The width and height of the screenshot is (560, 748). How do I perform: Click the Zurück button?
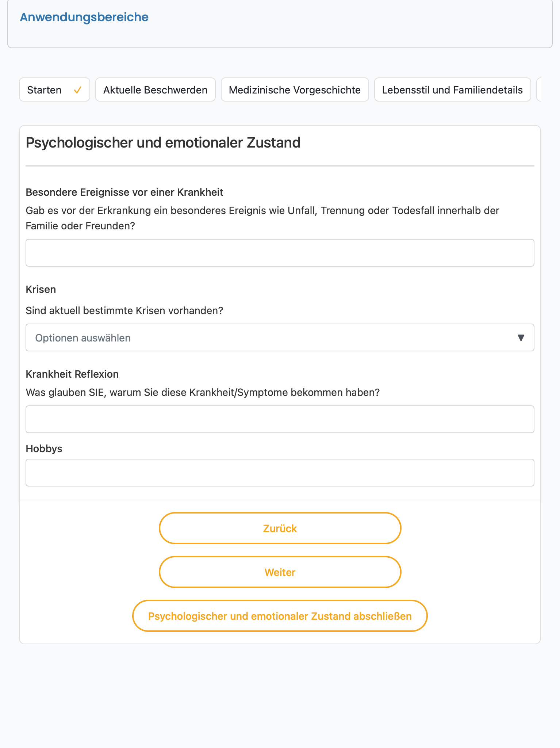[280, 528]
